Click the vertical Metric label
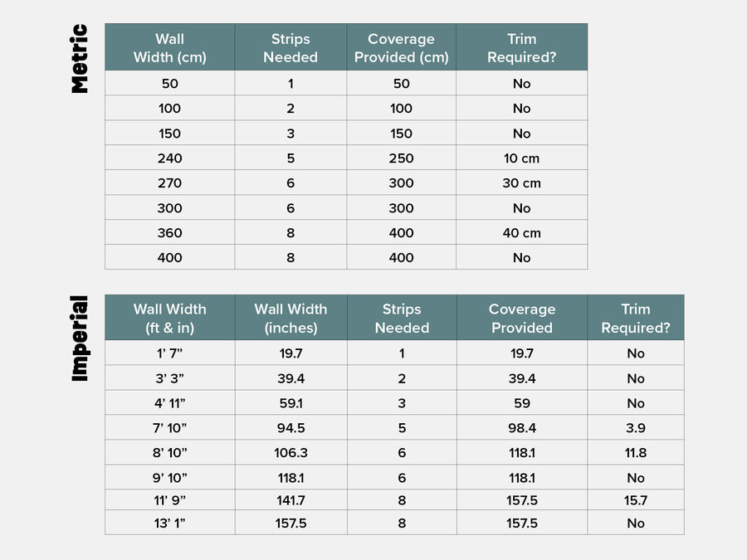The height and width of the screenshot is (560, 747). 79,58
